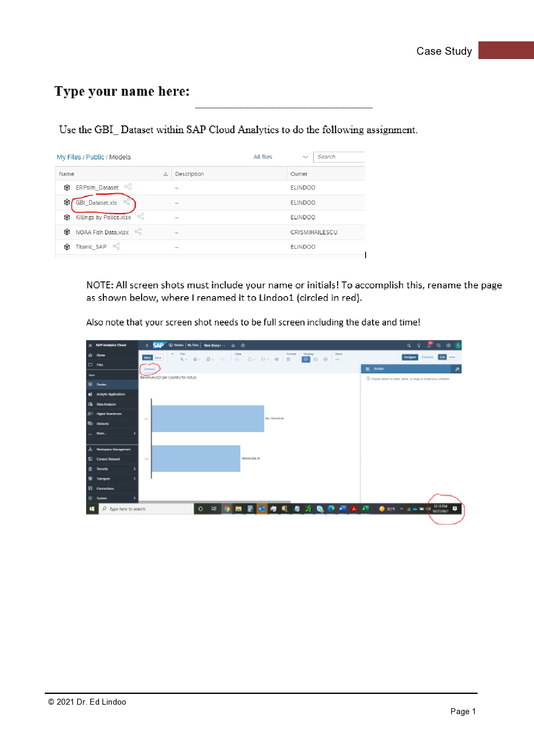Click the model icon left of ERPsim_Dataset
The image size is (534, 756).
coord(67,187)
